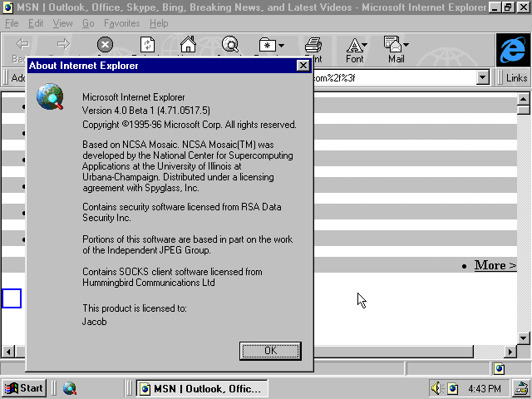Screen dimensions: 532x399
Task: Click the Forward arrow toolbar icon
Action: pyautogui.click(x=63, y=44)
